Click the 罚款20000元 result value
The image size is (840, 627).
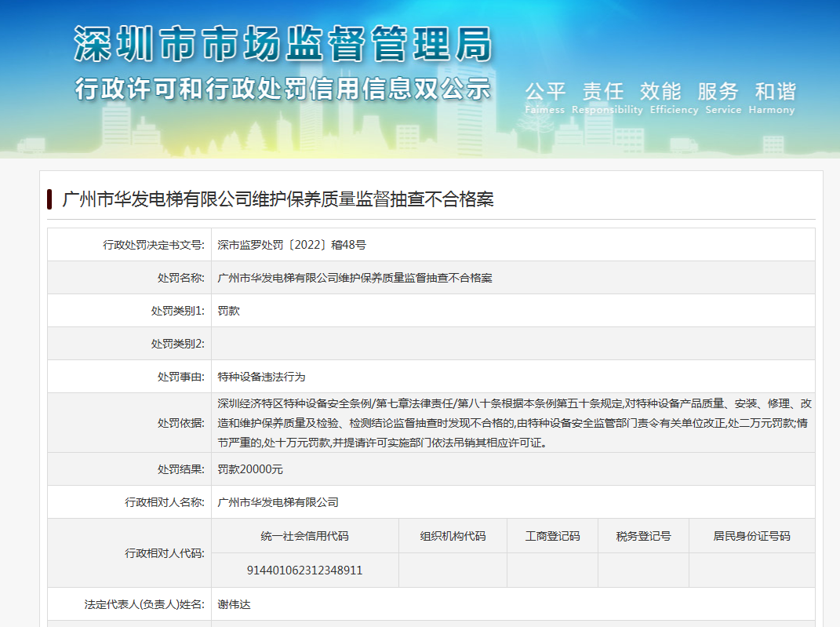click(250, 469)
